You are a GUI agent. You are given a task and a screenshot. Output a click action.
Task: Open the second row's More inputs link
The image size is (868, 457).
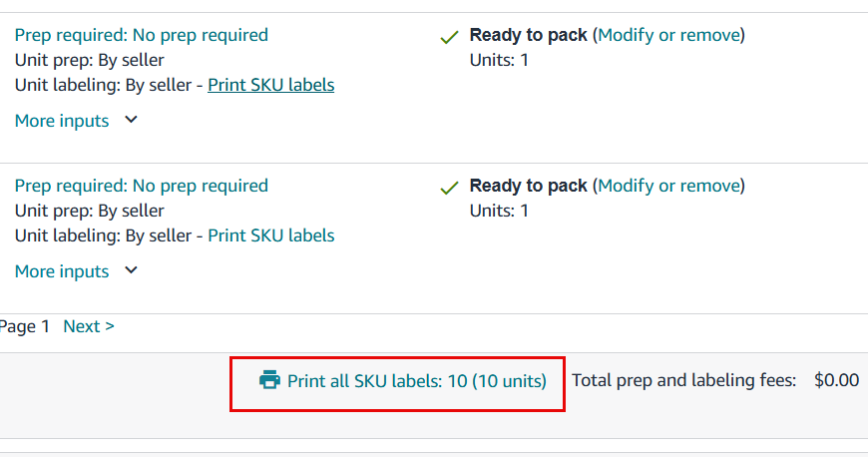62,271
